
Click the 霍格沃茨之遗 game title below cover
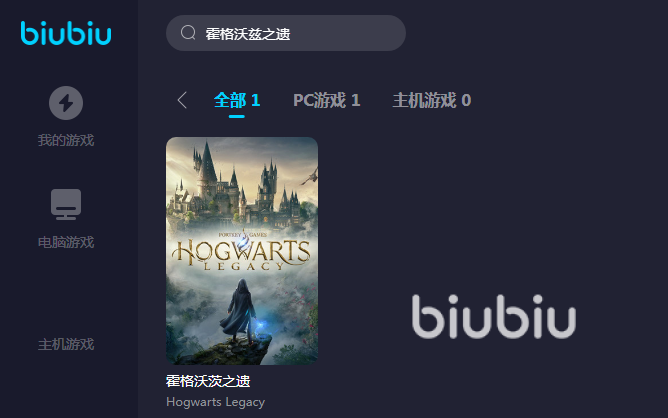coord(208,381)
